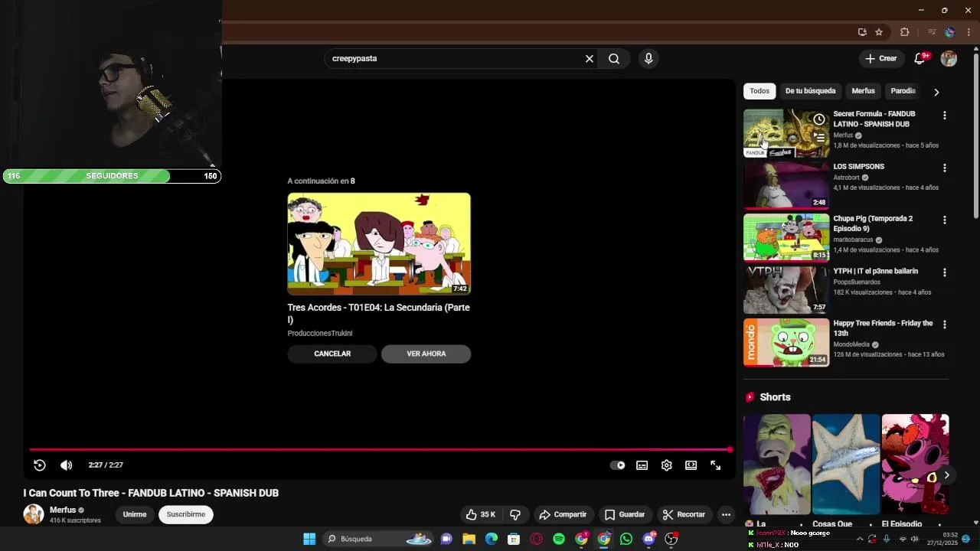Open more actions menu next to Recortar
Image resolution: width=980 pixels, height=551 pixels.
726,514
